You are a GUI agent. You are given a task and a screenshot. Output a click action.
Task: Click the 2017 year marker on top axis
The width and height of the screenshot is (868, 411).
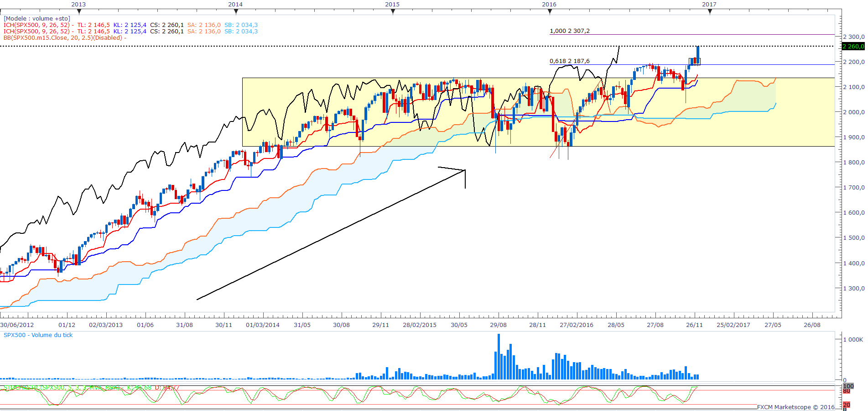point(709,4)
